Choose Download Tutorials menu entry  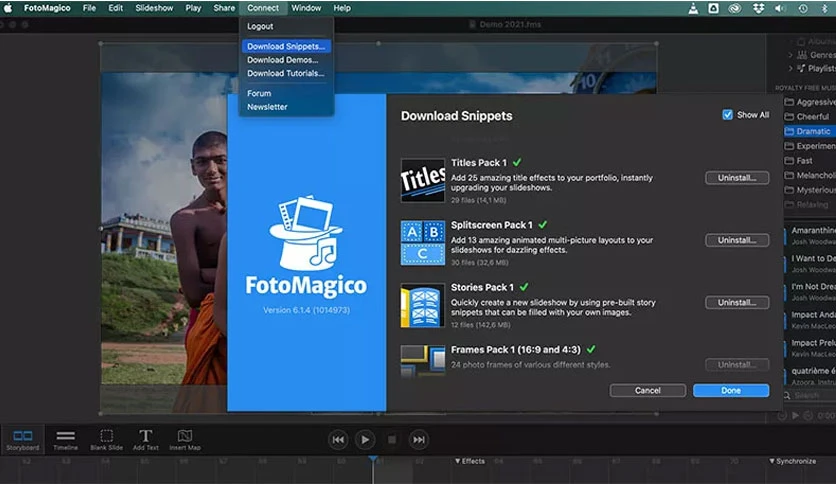[286, 73]
